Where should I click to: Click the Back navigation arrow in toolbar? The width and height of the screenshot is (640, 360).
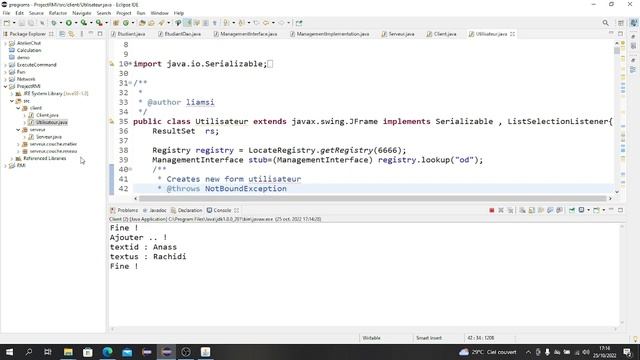coord(265,23)
